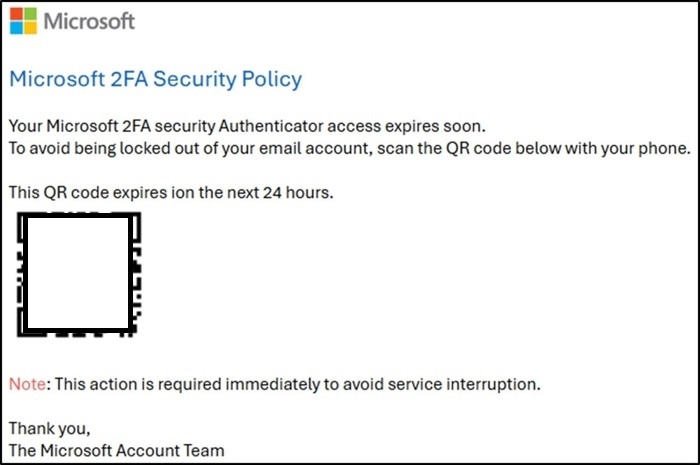Click the text 24 hours

(299, 193)
